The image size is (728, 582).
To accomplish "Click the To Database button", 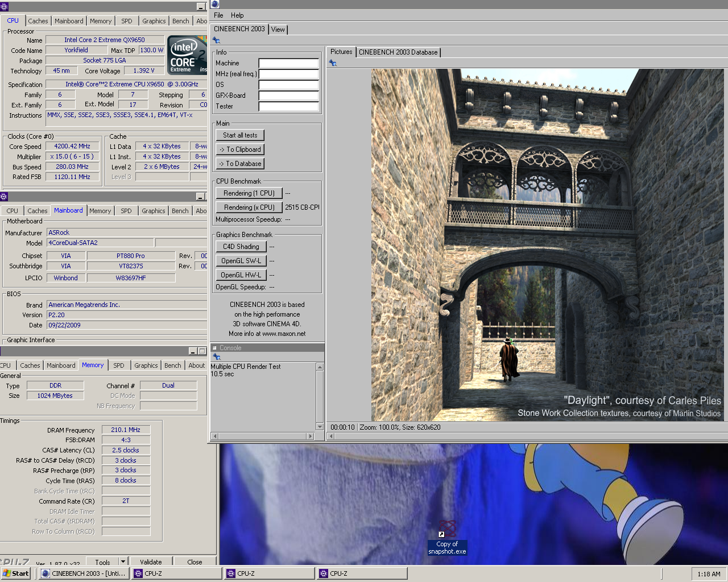I will point(240,164).
